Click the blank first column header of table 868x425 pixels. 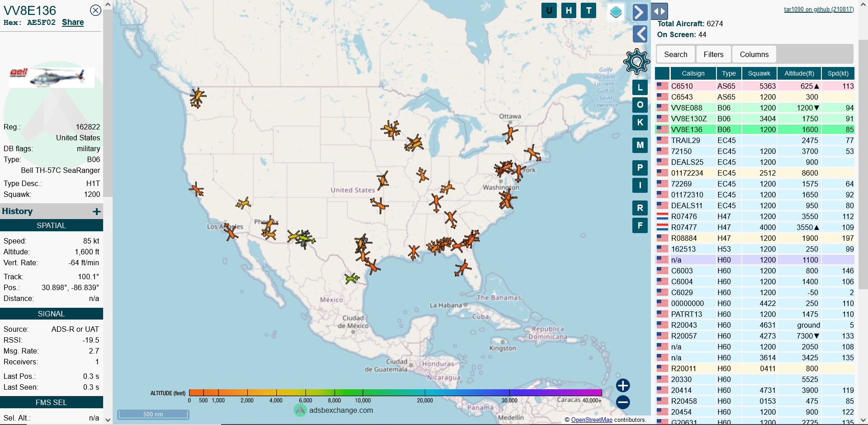(x=662, y=73)
